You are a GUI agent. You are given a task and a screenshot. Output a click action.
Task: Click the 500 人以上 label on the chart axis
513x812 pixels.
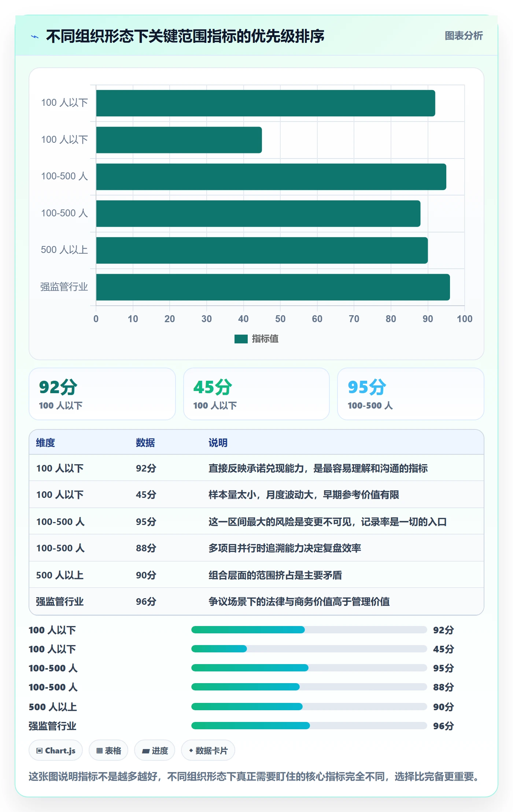point(64,250)
